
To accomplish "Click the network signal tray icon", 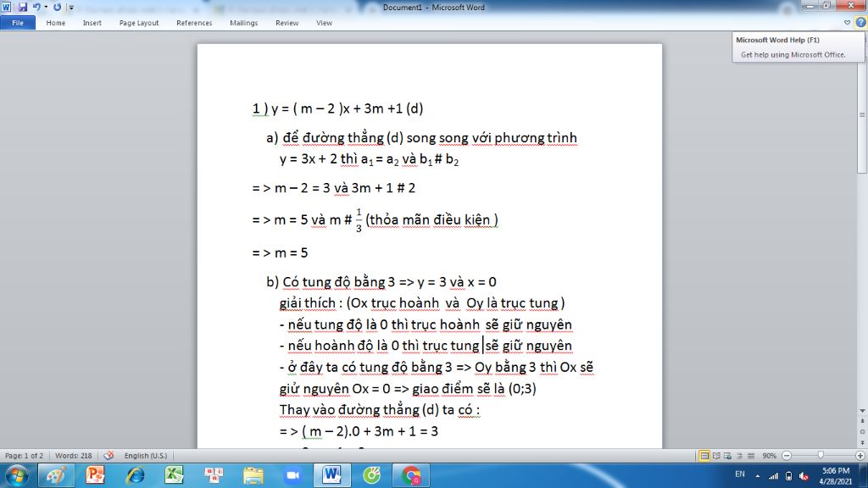I will tap(773, 476).
